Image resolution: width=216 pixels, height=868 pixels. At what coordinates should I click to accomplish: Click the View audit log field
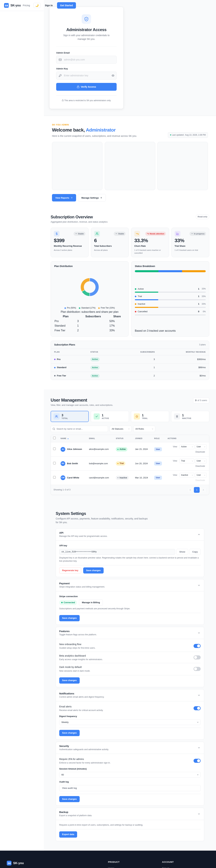[x=130, y=788]
